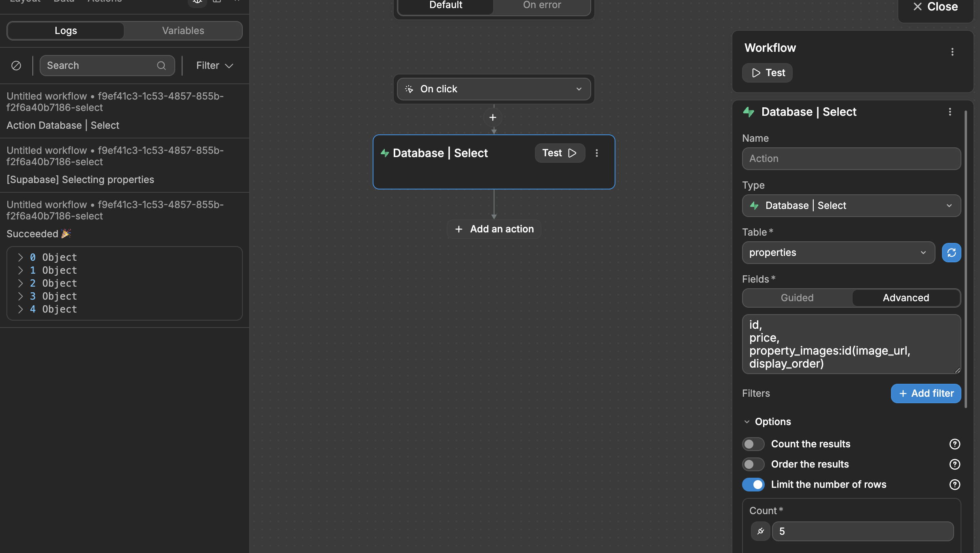Open the Workflow panel options menu
The image size is (980, 553).
pos(952,51)
